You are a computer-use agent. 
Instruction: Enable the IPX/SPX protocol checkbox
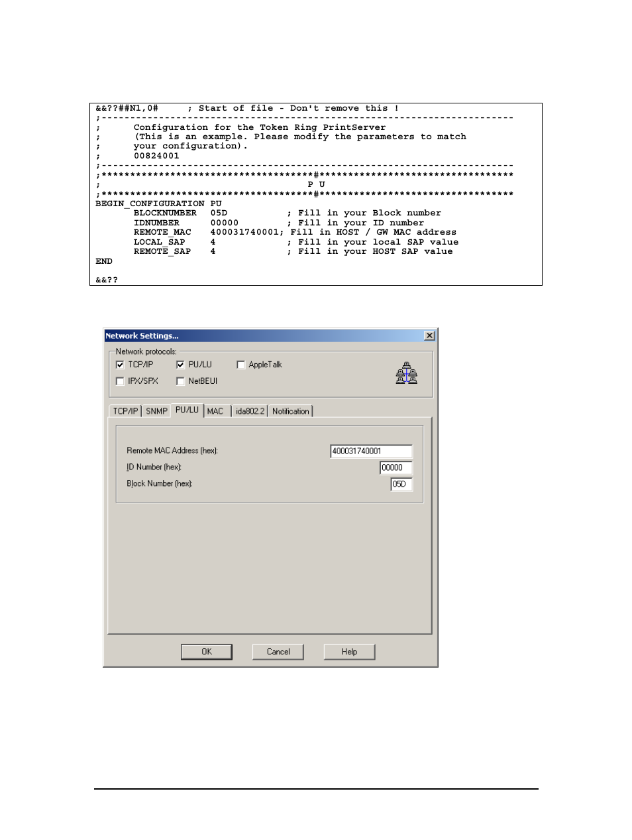[x=120, y=381]
